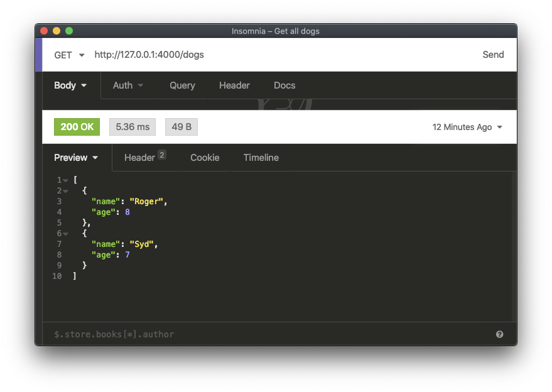
Task: Open the Preview mode dropdown
Action: point(76,158)
